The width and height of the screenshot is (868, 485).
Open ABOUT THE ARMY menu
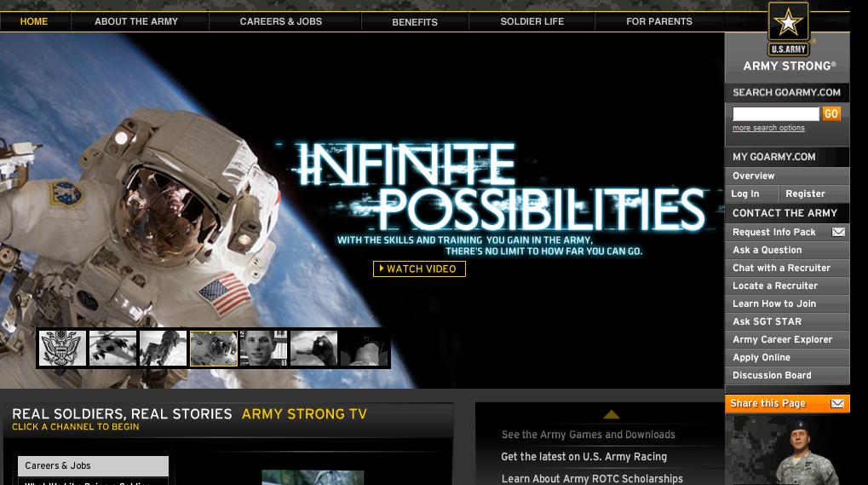click(136, 21)
